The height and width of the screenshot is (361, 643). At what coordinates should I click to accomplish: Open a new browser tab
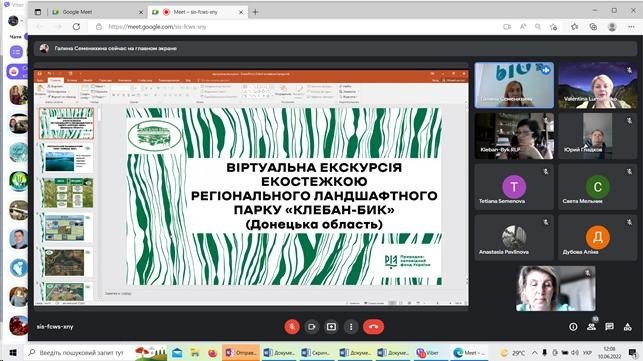tap(255, 12)
